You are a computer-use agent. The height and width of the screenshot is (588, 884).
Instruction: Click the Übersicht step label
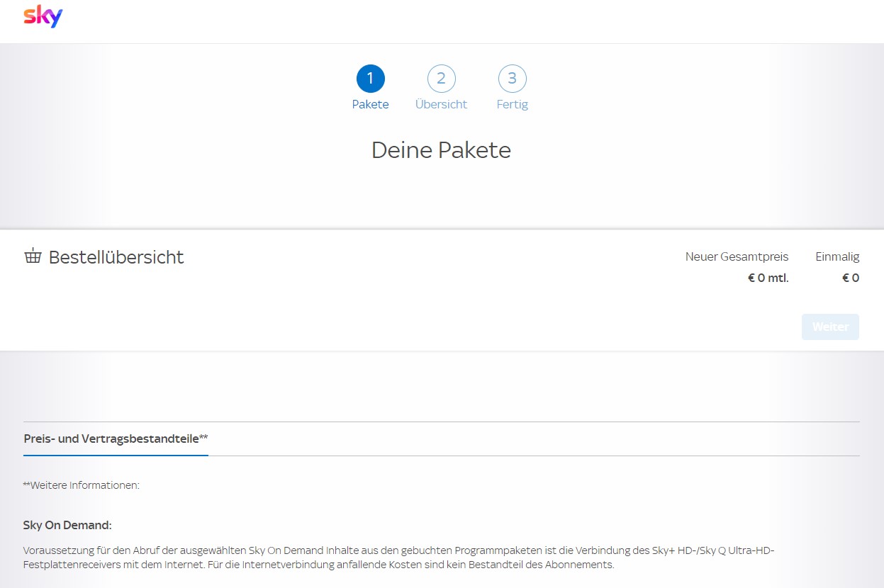tap(441, 104)
